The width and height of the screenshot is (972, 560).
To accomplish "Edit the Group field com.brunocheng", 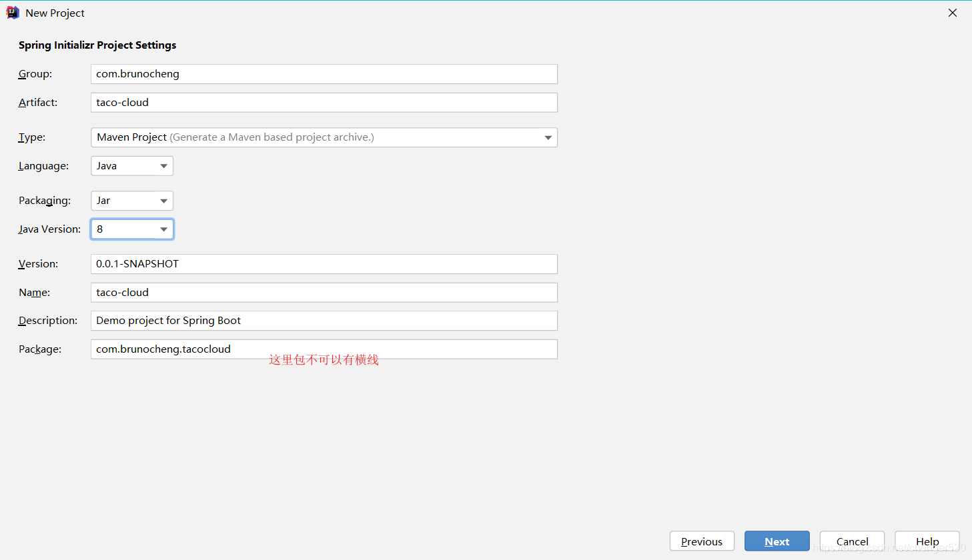I will click(324, 74).
